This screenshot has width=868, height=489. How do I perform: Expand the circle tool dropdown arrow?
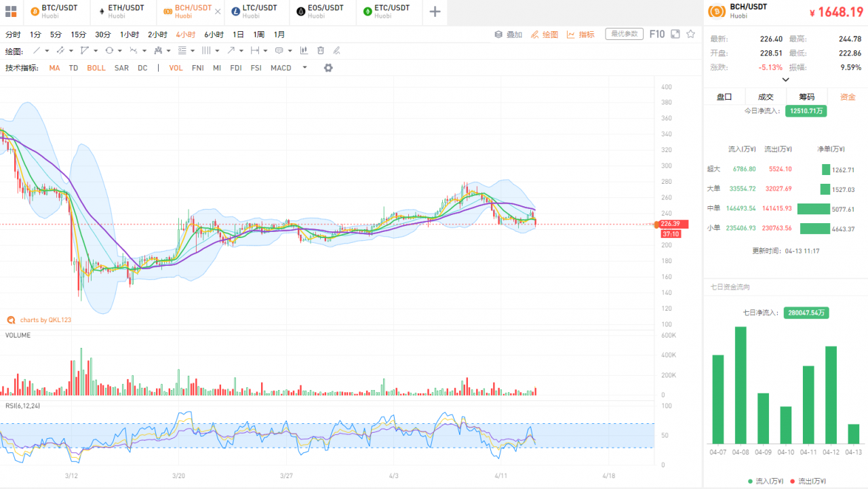[x=120, y=51]
